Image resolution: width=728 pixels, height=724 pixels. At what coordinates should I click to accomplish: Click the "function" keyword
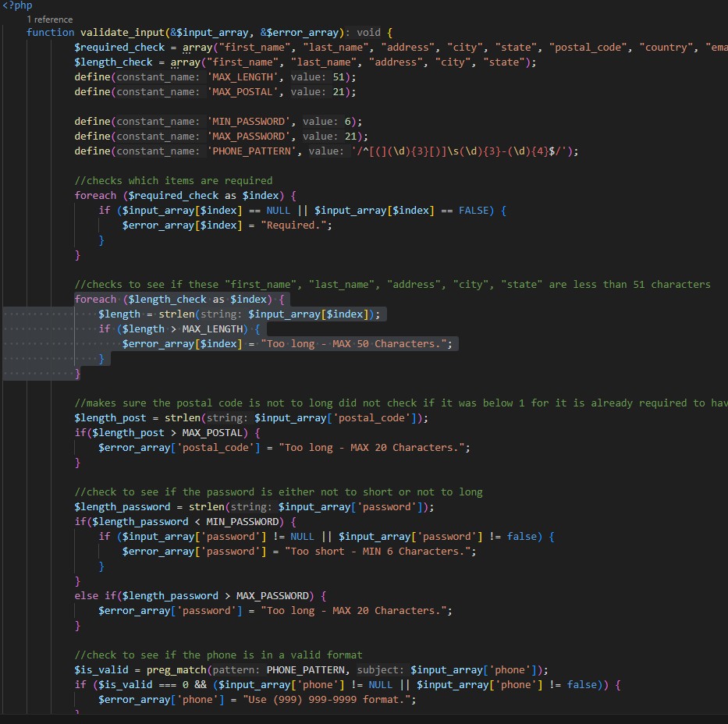tap(50, 33)
